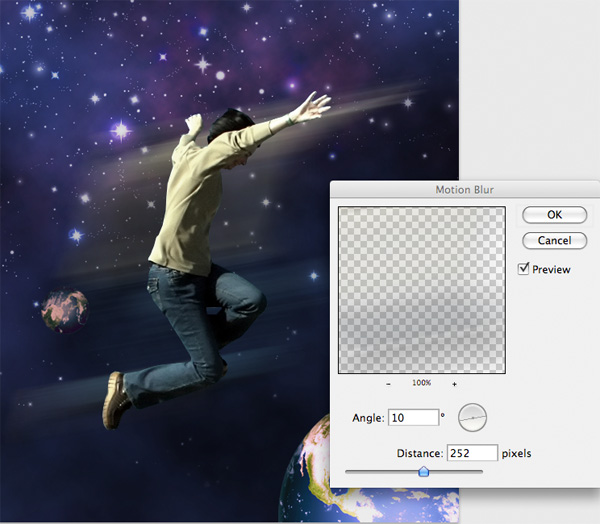The width and height of the screenshot is (600, 524).
Task: Cancel the Motion Blur dialog
Action: coord(554,240)
